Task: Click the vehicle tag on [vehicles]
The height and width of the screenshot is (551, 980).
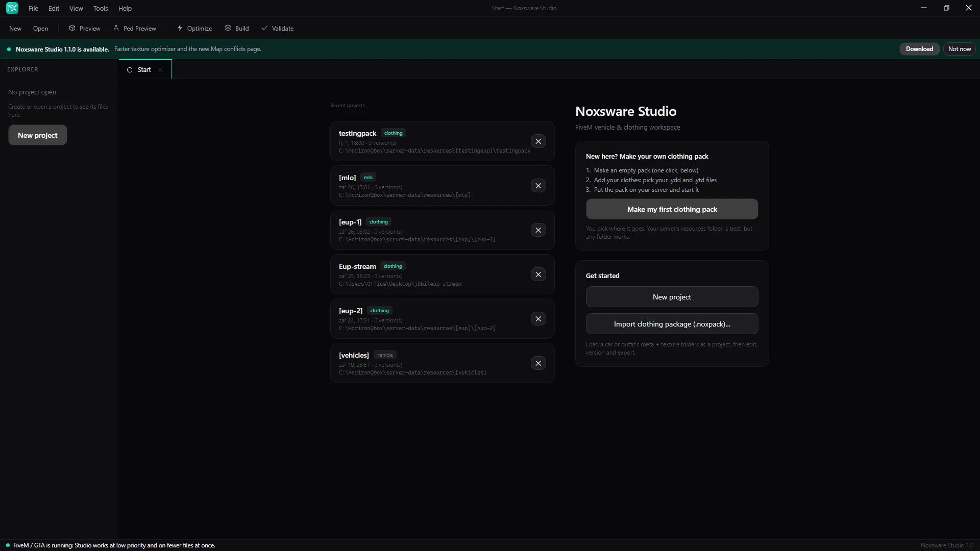Action: 385,355
